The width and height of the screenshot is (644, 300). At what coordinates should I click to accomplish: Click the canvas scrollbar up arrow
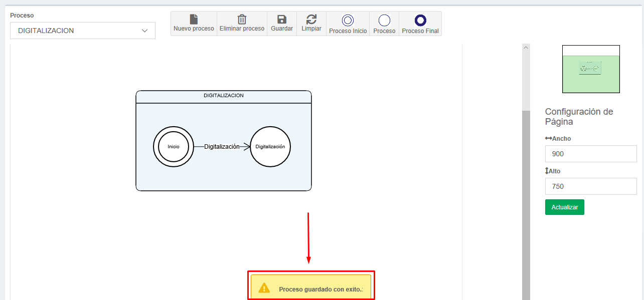[526, 48]
